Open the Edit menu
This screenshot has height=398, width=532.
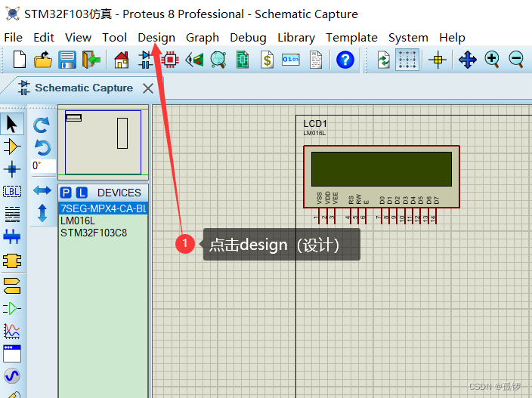point(44,38)
